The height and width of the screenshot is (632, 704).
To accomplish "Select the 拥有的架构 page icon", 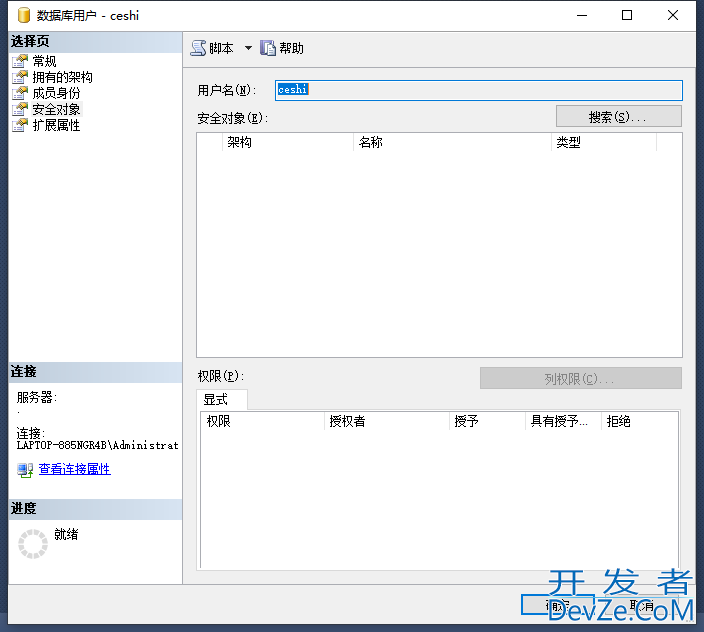I will tap(20, 77).
